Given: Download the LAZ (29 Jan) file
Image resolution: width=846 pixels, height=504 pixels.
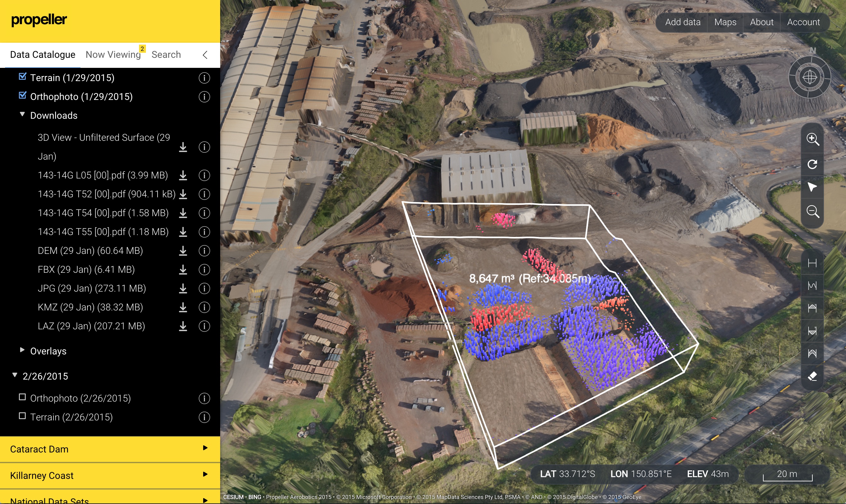Looking at the screenshot, I should [183, 326].
